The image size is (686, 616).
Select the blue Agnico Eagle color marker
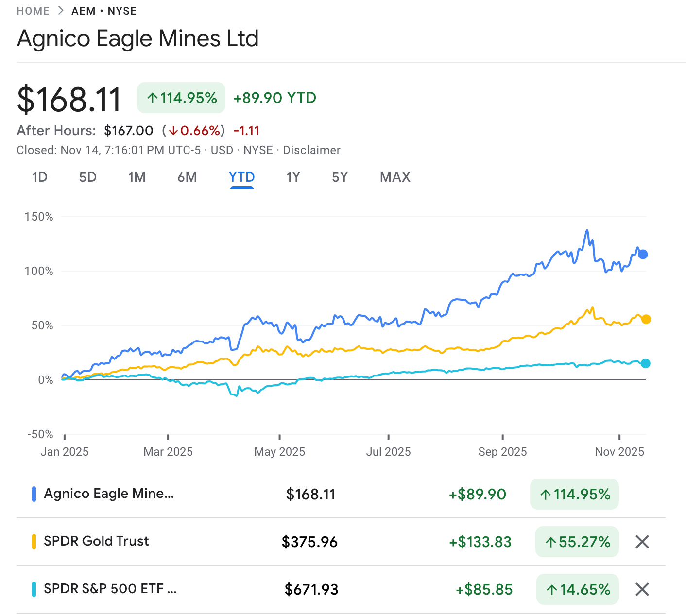[x=34, y=494]
